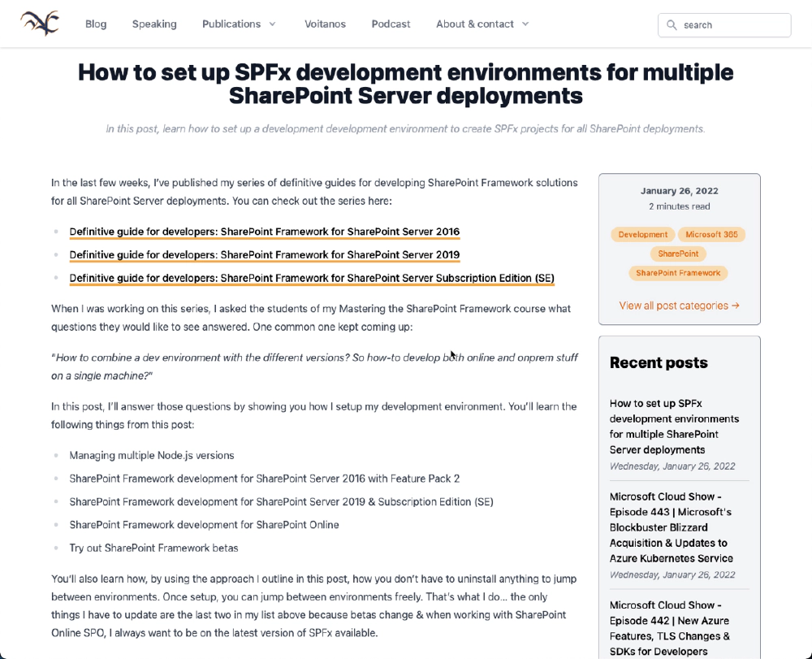The height and width of the screenshot is (659, 812).
Task: Click the site logo icon
Action: coord(40,24)
